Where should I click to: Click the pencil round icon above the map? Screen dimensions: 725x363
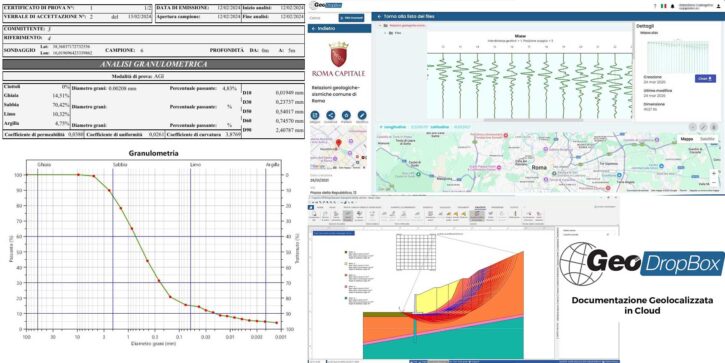703,127
